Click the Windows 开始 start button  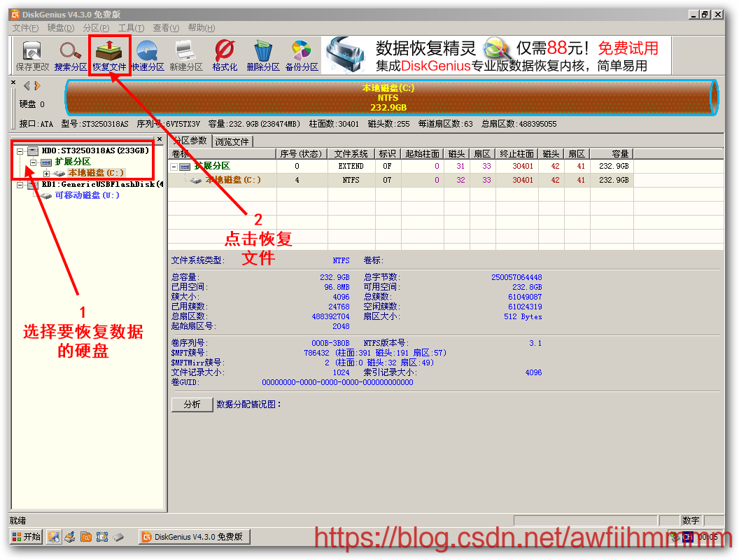[27, 536]
